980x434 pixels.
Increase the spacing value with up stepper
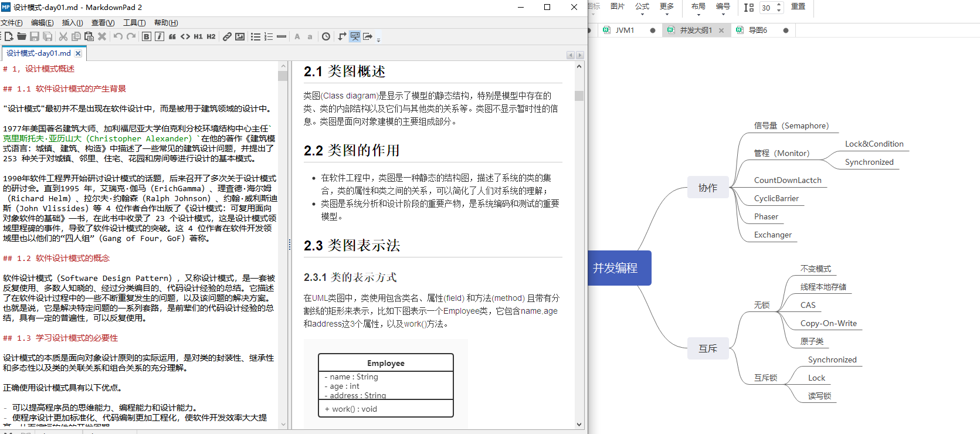click(x=779, y=5)
